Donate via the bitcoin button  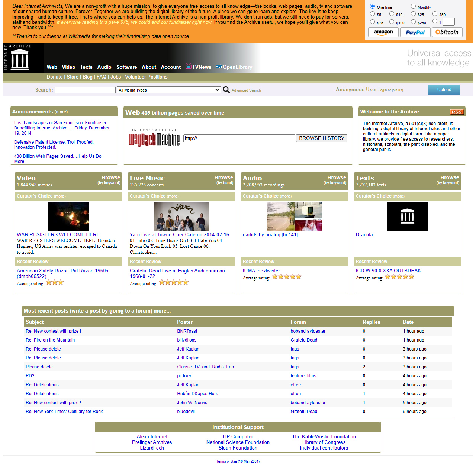447,32
